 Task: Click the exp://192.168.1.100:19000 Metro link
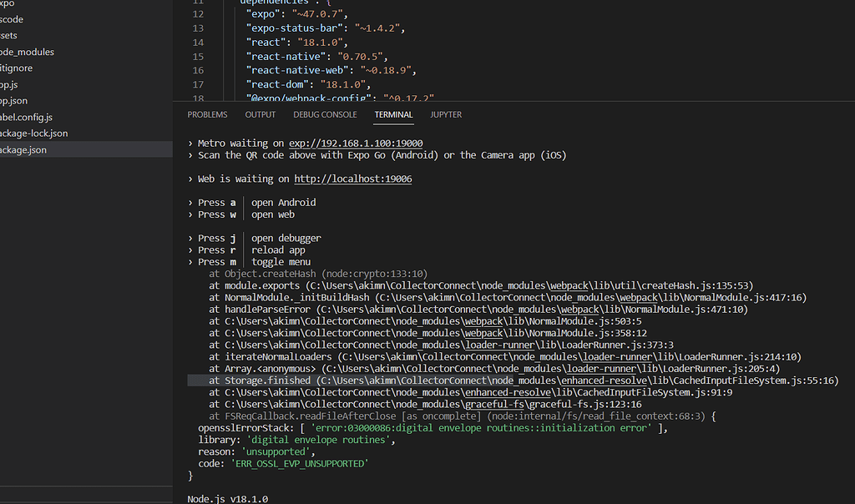(x=355, y=143)
